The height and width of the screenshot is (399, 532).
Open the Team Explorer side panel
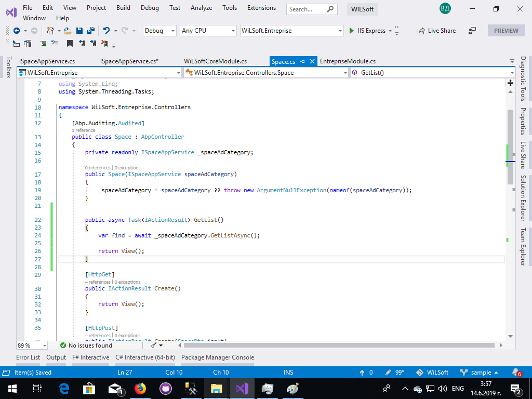pos(523,247)
